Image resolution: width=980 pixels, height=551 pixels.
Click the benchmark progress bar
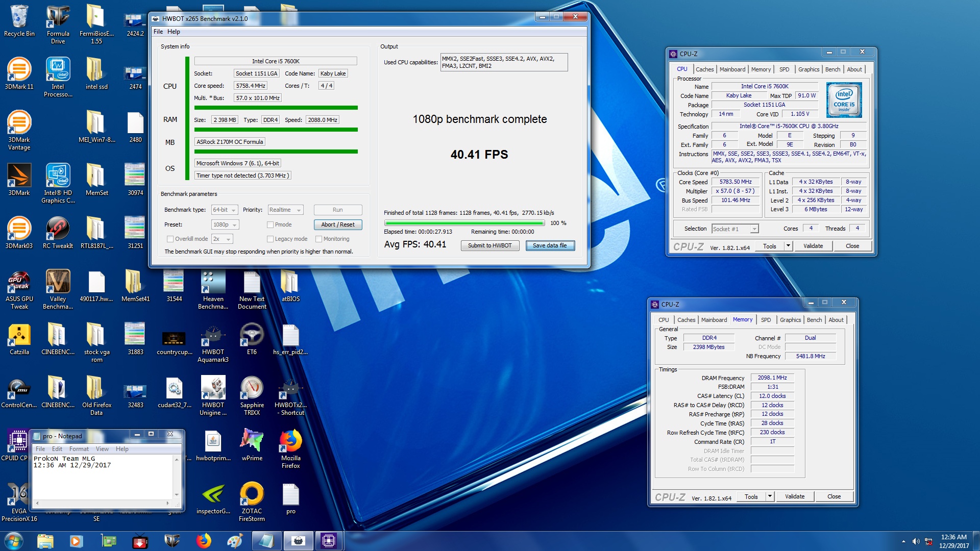coord(464,223)
